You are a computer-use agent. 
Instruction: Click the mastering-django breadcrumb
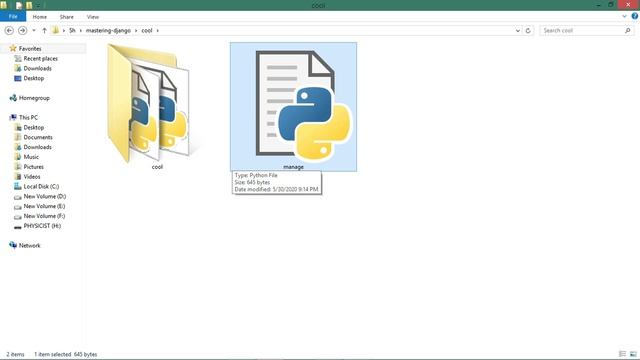point(108,31)
